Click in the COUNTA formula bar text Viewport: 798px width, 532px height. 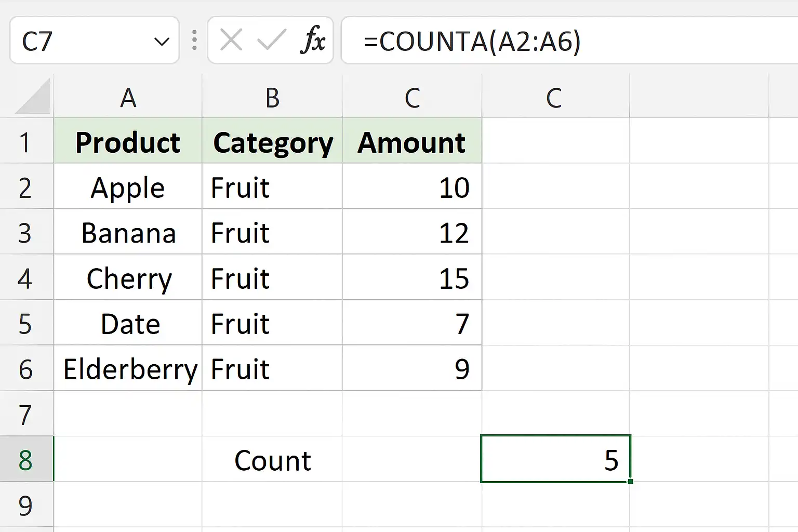(472, 41)
